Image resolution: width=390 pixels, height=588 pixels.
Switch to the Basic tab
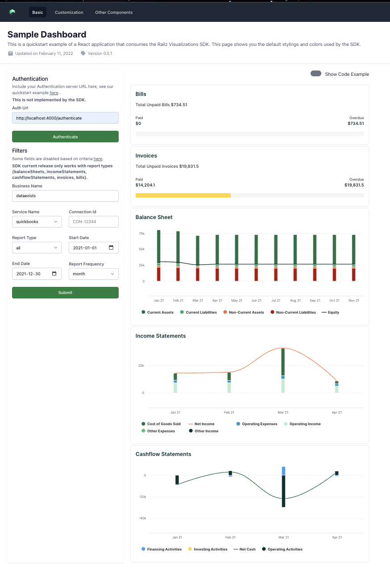(x=37, y=12)
